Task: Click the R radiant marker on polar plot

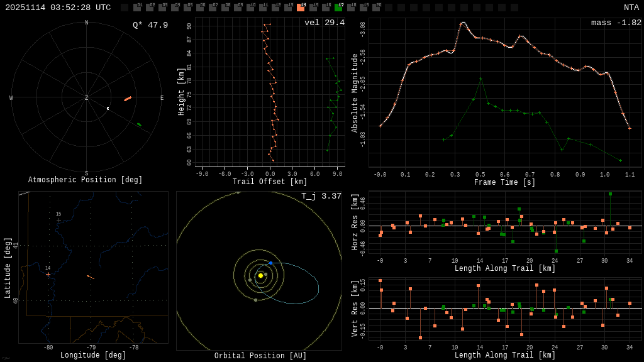Action: (x=108, y=109)
